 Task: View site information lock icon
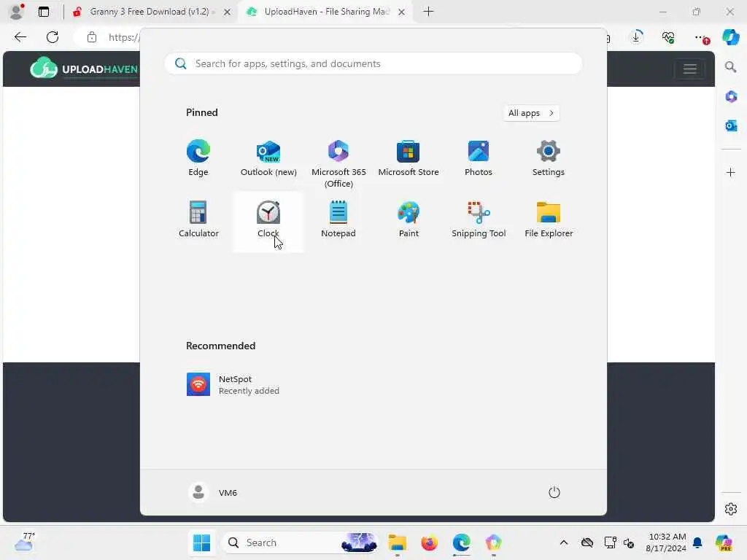pyautogui.click(x=92, y=37)
